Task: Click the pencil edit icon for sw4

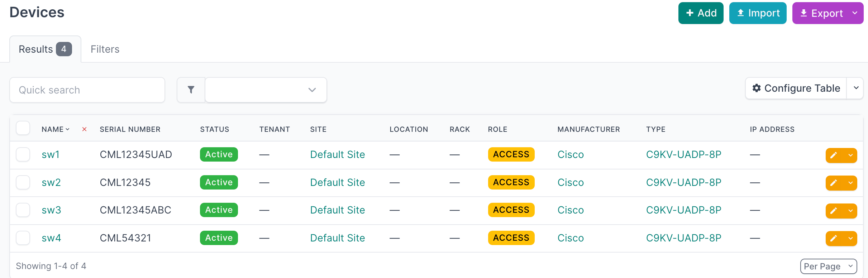Action: (x=834, y=239)
